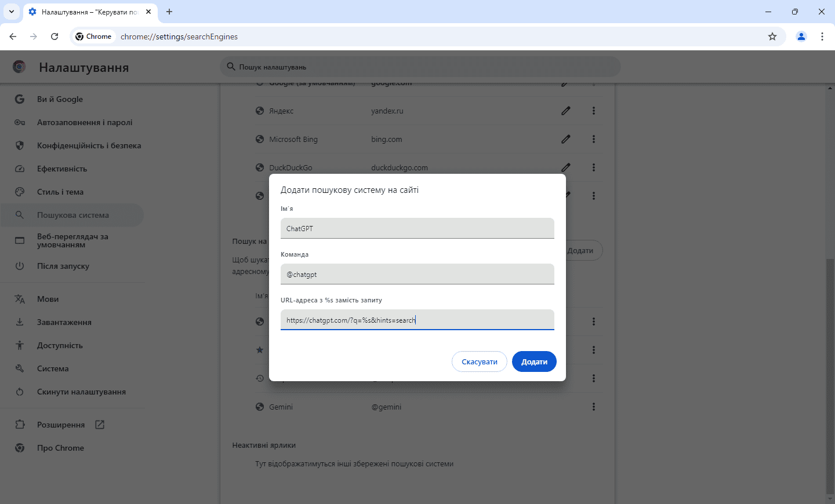Viewport: 835px width, 504px height.
Task: Open the Chrome profile avatar menu
Action: point(801,36)
